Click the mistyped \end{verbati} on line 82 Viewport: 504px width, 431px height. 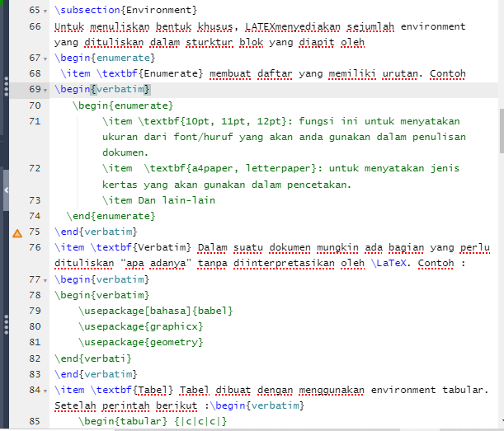pyautogui.click(x=93, y=358)
